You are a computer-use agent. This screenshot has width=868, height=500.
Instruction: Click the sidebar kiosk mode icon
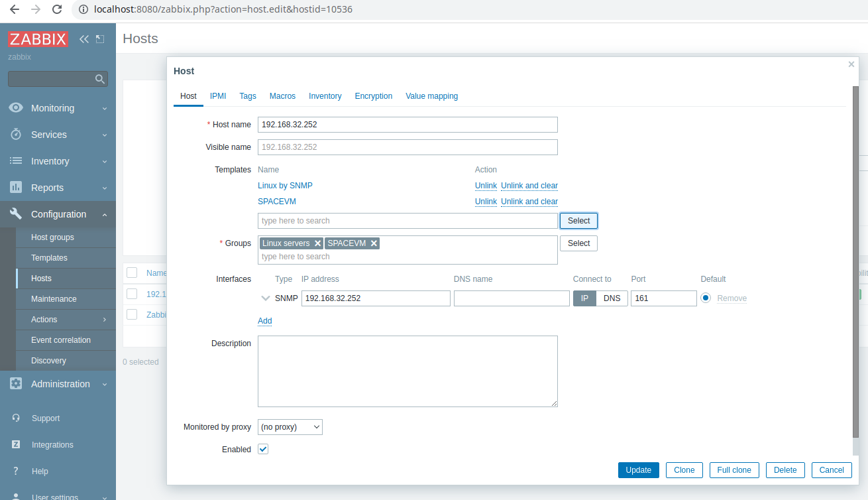pyautogui.click(x=100, y=39)
